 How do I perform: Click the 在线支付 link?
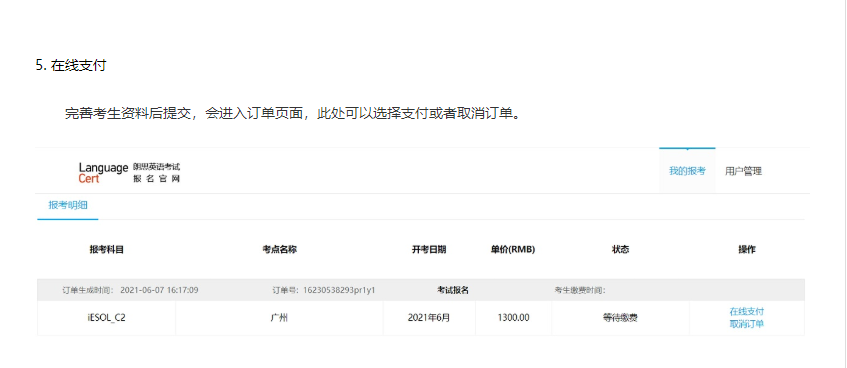tap(747, 312)
